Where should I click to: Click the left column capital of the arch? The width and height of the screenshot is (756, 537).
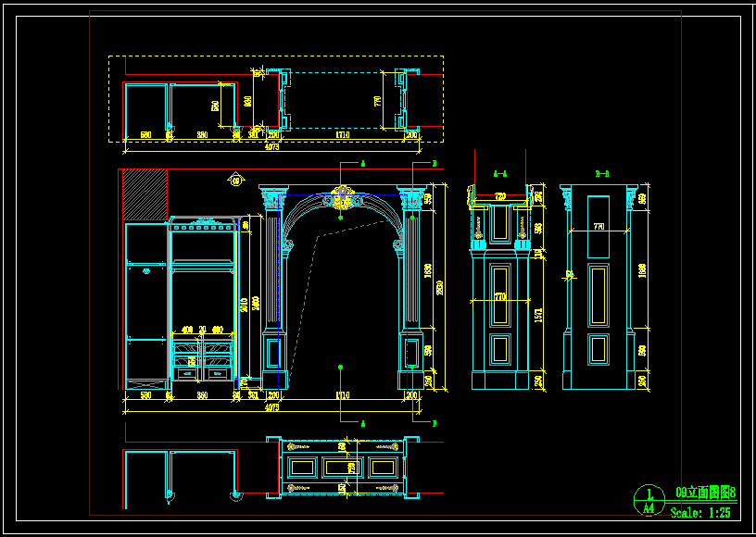[272, 198]
